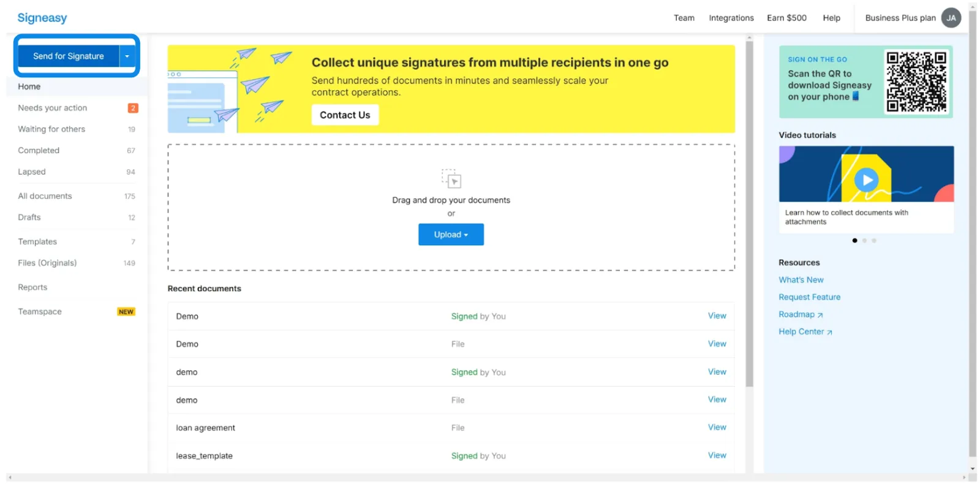Click Drag and drop your documents text

tap(451, 200)
